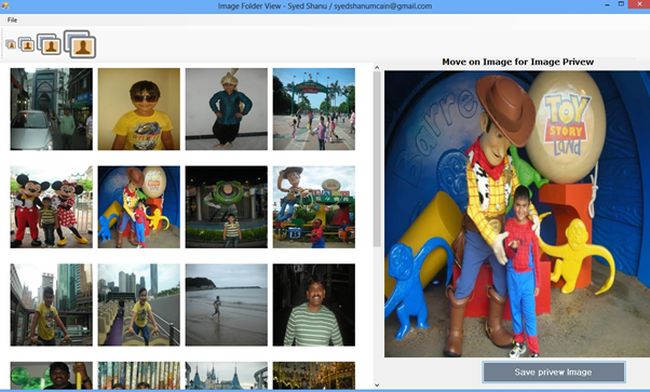Viewport: 650px width, 392px height.
Task: Select the largest thumbnail size icon
Action: [80, 44]
